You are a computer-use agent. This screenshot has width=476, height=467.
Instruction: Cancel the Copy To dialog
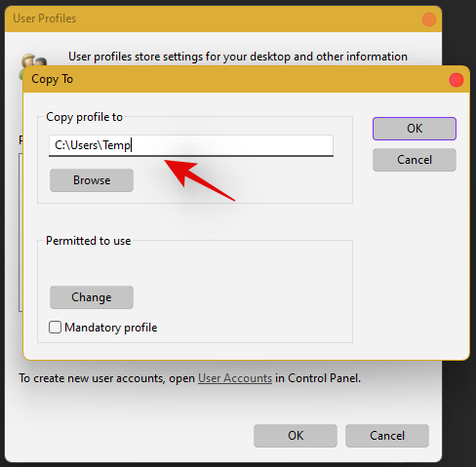pos(415,160)
